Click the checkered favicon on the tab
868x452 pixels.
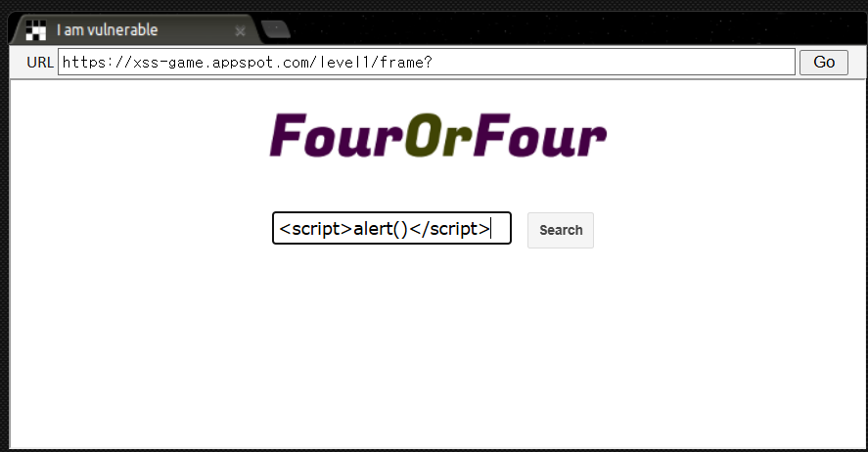[x=36, y=30]
